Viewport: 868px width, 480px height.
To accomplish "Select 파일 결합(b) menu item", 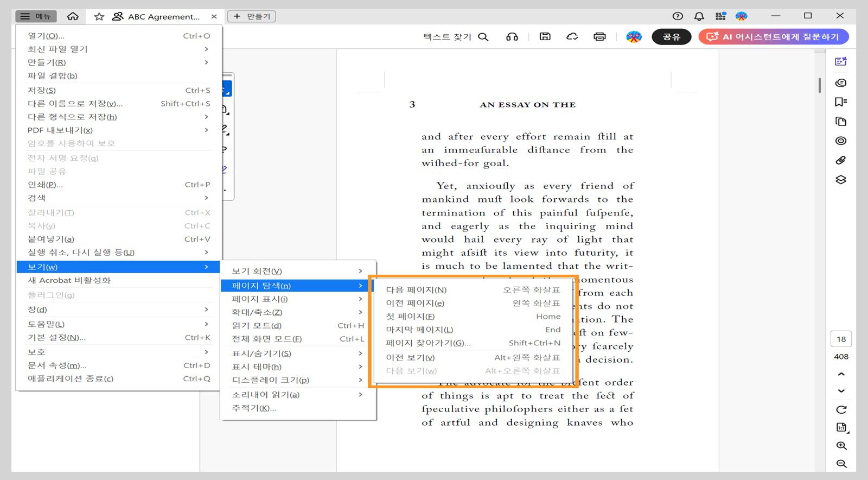I will click(x=119, y=75).
